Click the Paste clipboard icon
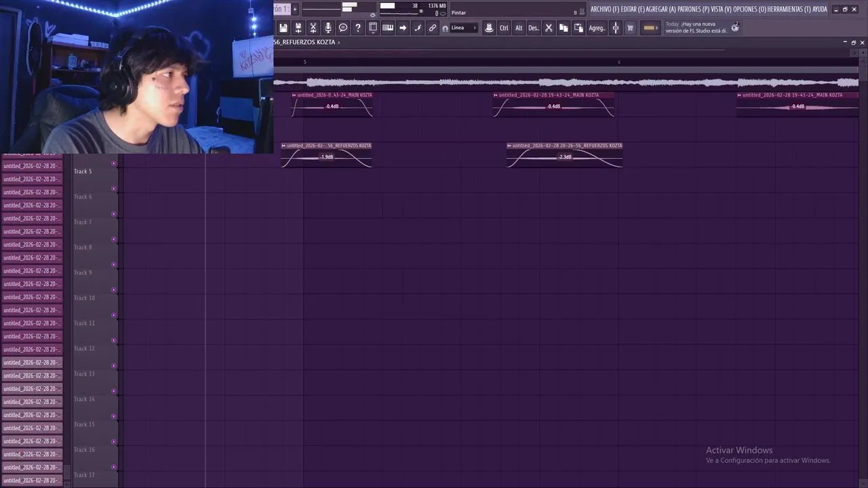The image size is (868, 488). (578, 28)
